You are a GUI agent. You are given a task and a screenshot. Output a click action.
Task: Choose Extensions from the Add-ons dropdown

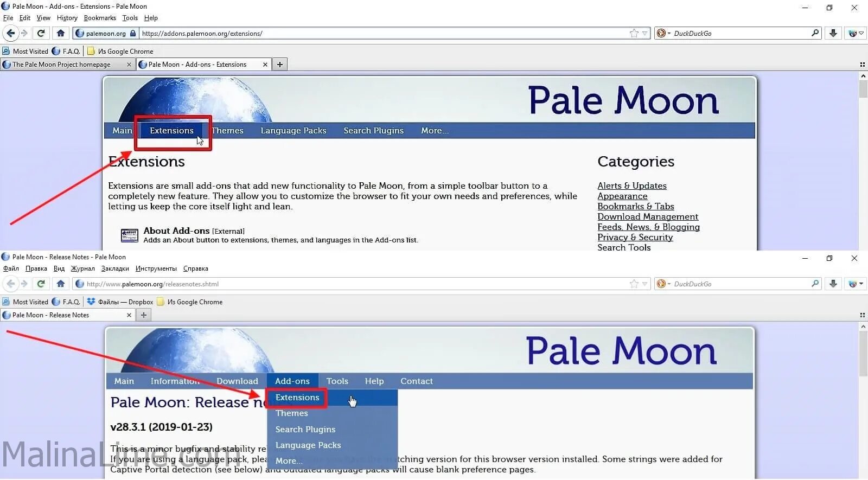[332, 398]
